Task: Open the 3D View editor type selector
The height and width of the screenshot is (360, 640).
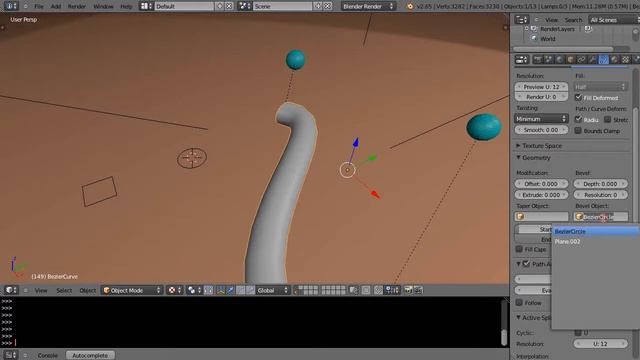Action: click(11, 290)
